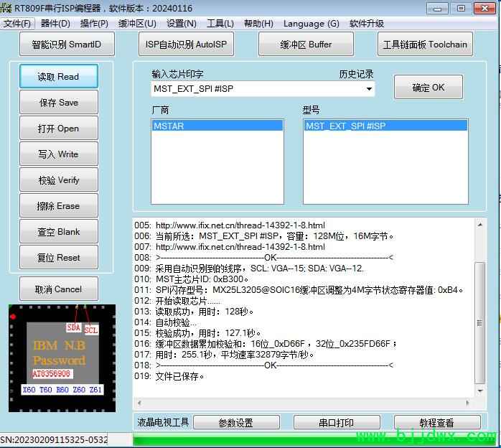Click 打开 Open to load a file
This screenshot has height=448, width=501.
point(58,129)
